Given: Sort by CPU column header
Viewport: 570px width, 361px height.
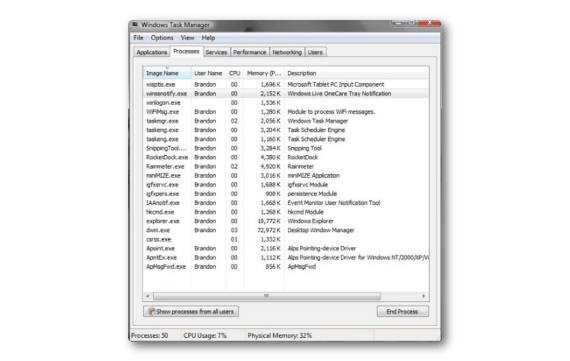Looking at the screenshot, I should 234,73.
